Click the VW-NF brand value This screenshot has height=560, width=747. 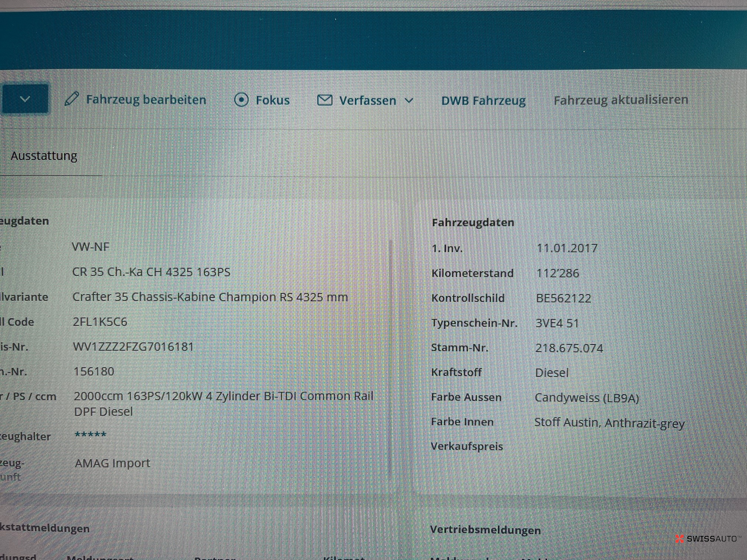[90, 247]
